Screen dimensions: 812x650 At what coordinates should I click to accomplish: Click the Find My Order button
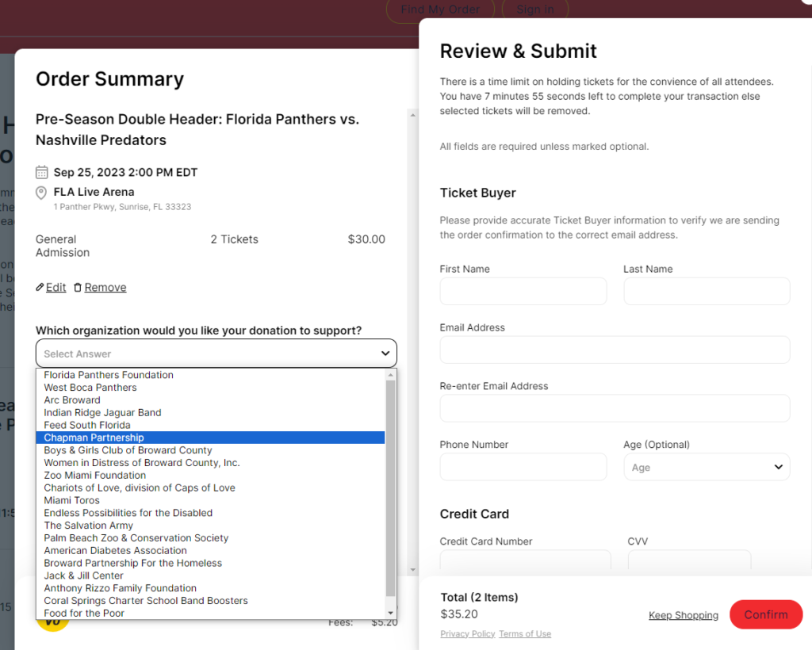coord(440,10)
